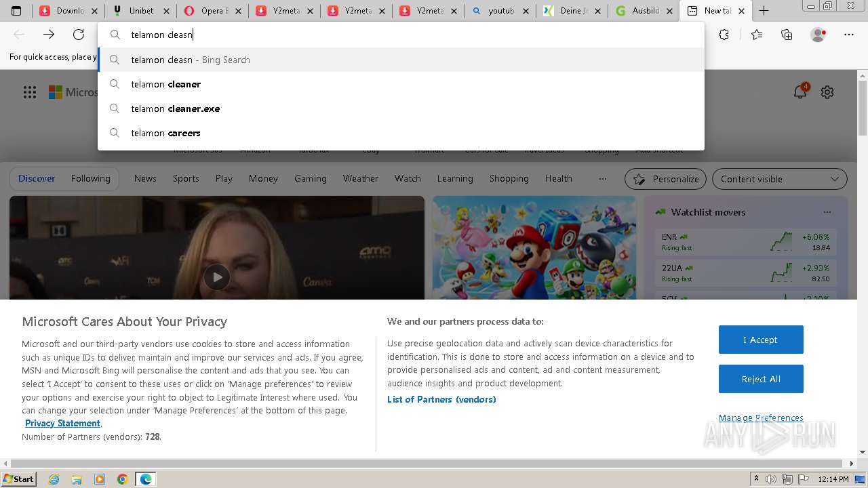Open Chrome from taskbar
The width and height of the screenshot is (868, 488).
(x=123, y=479)
